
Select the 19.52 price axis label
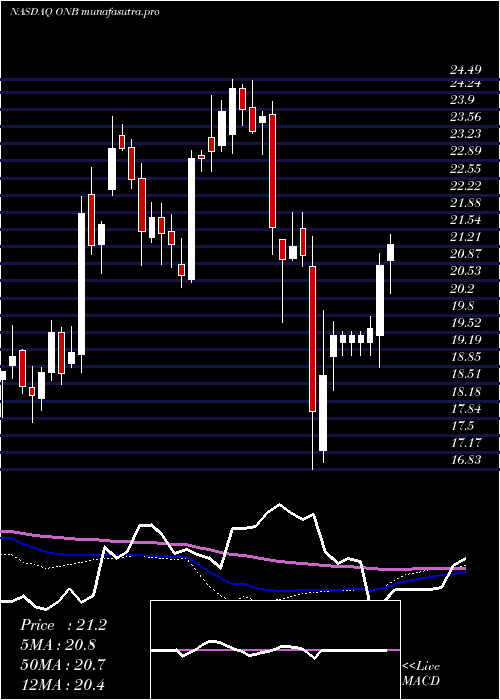[466, 323]
